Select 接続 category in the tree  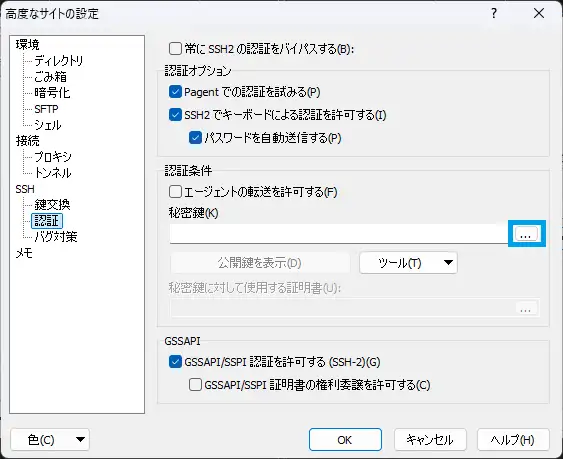coord(27,141)
